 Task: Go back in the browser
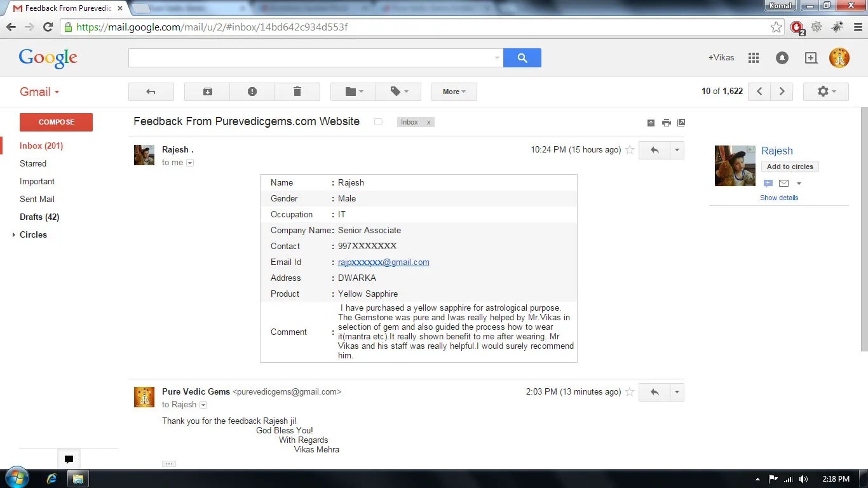[11, 27]
